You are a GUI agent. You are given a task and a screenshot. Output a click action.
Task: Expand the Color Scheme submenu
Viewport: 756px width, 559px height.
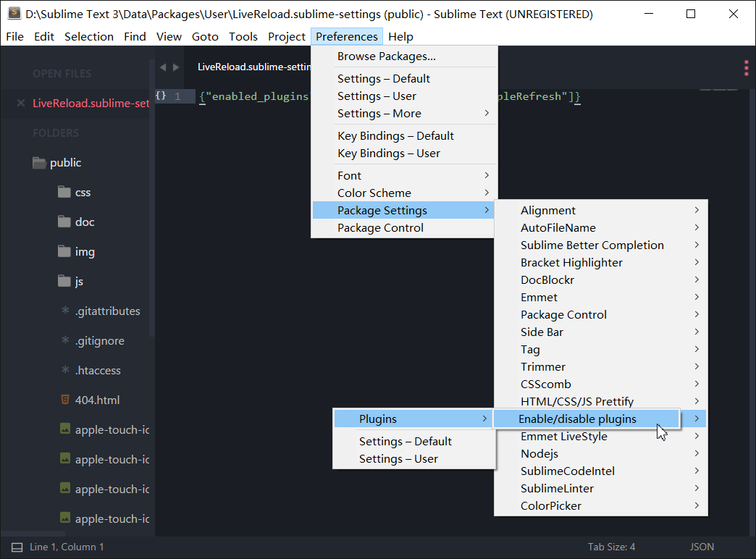click(404, 193)
